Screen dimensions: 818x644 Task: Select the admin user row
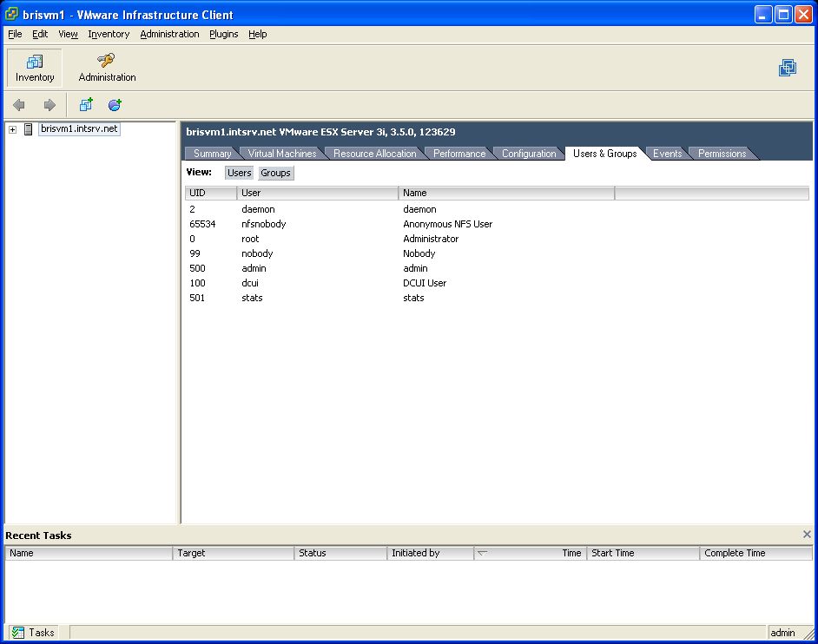[x=497, y=268]
